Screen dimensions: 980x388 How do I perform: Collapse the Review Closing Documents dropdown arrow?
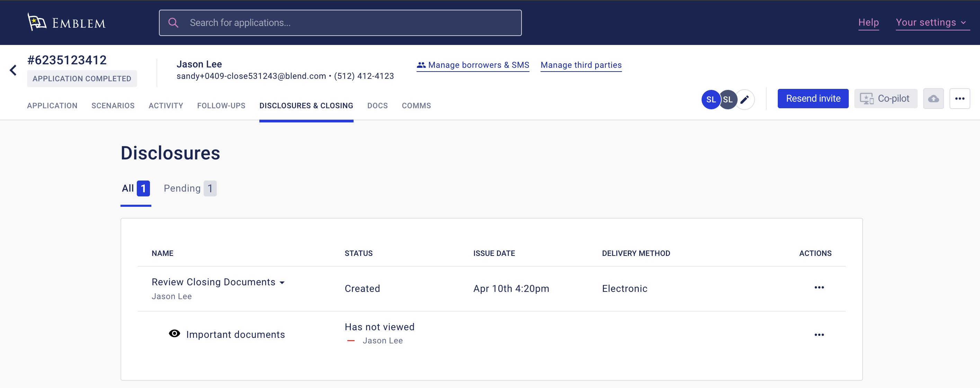click(x=282, y=283)
